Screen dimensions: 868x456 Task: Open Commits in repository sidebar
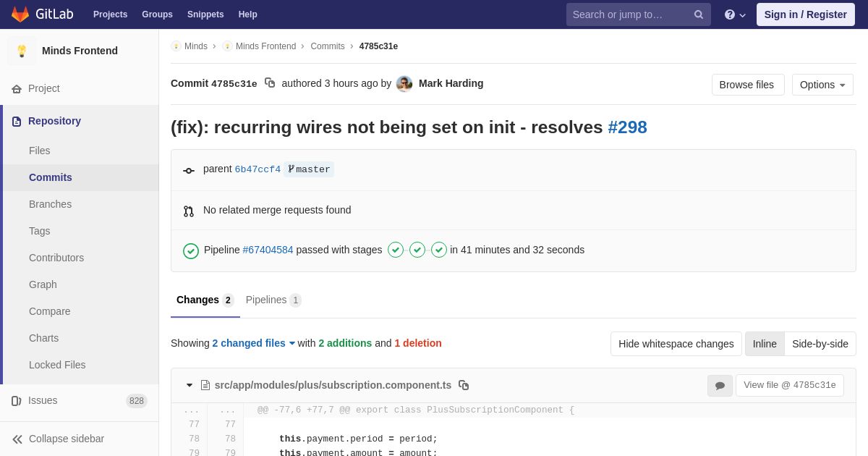click(51, 177)
